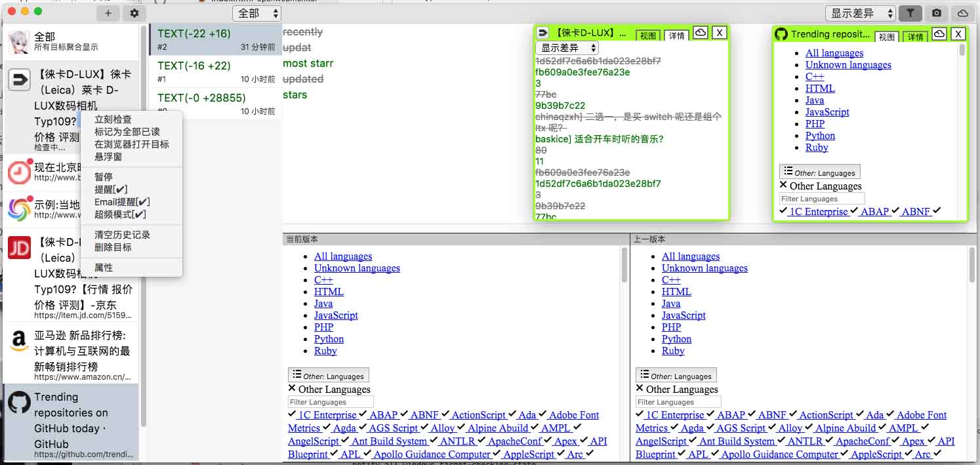Select history entry TEXT(-22 +16)
Screen dimensions: 980x465
(x=216, y=39)
